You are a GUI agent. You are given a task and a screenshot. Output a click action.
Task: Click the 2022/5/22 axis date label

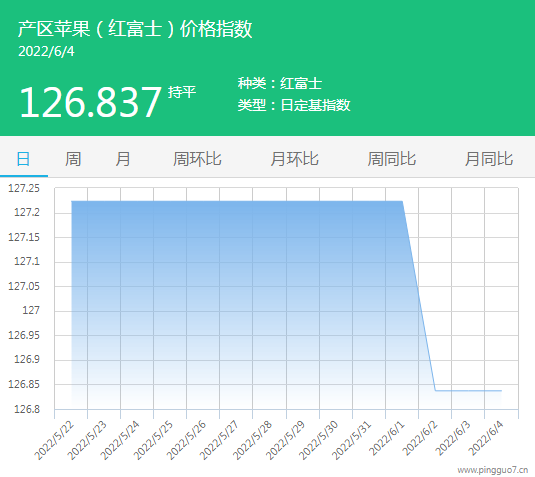(54, 440)
